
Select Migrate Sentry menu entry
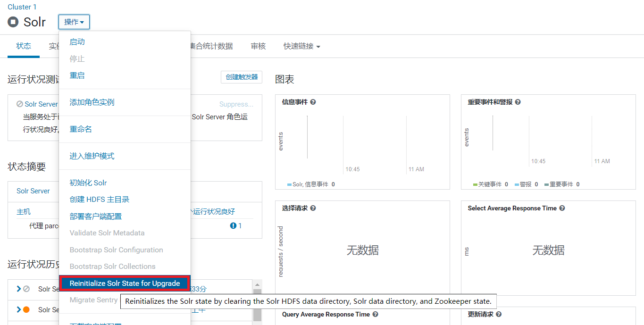tap(93, 300)
